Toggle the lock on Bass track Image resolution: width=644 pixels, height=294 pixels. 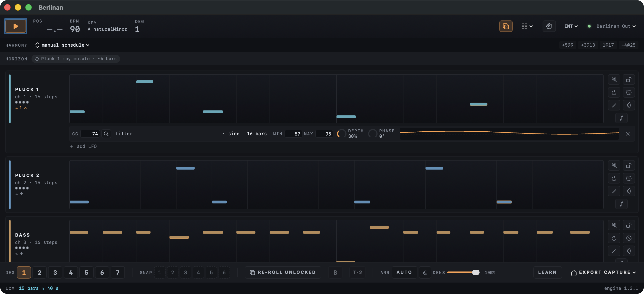pyautogui.click(x=629, y=225)
